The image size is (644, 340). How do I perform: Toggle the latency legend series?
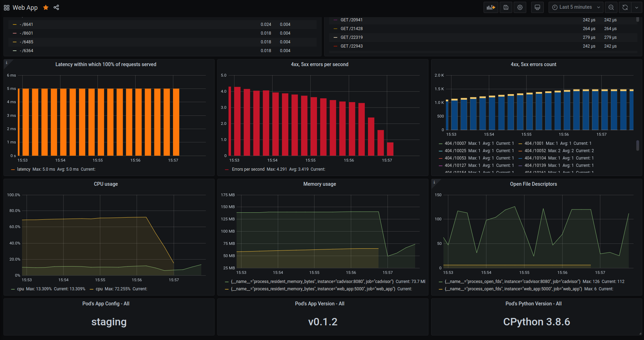click(23, 169)
